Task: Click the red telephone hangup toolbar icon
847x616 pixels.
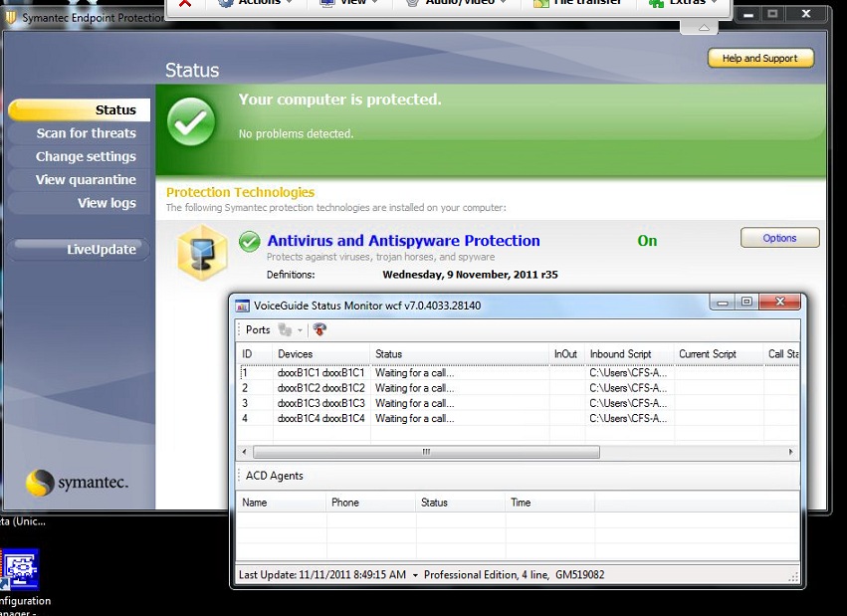Action: point(319,329)
